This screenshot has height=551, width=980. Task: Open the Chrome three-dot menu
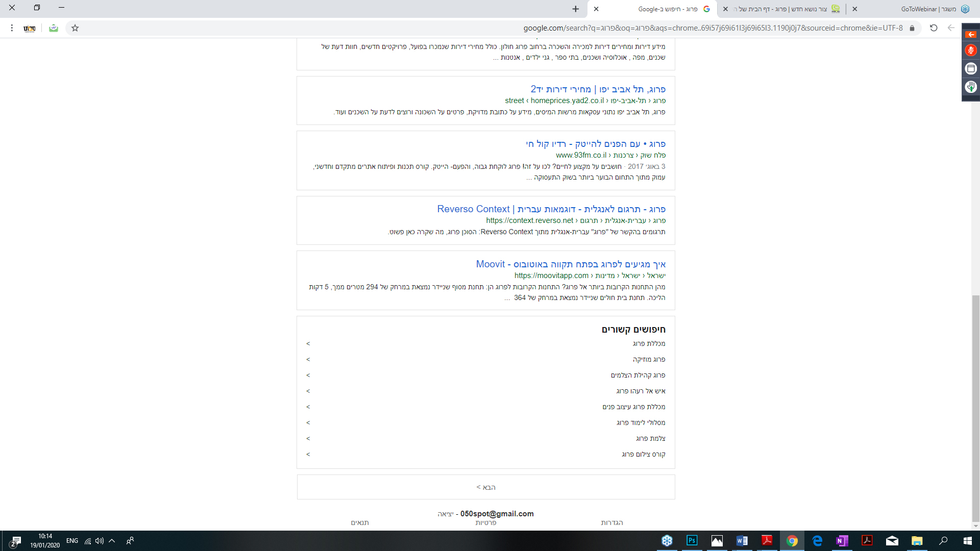pos(12,28)
